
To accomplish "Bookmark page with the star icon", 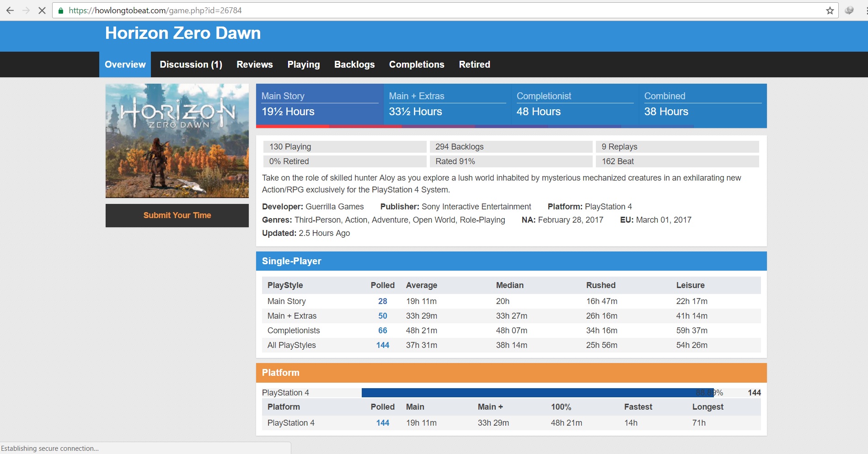I will (x=830, y=11).
